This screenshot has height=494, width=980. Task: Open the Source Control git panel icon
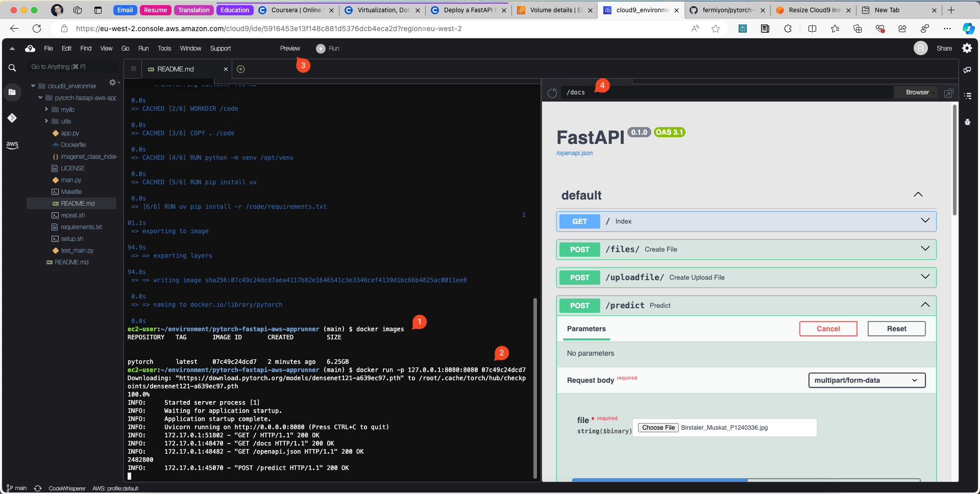[x=12, y=118]
